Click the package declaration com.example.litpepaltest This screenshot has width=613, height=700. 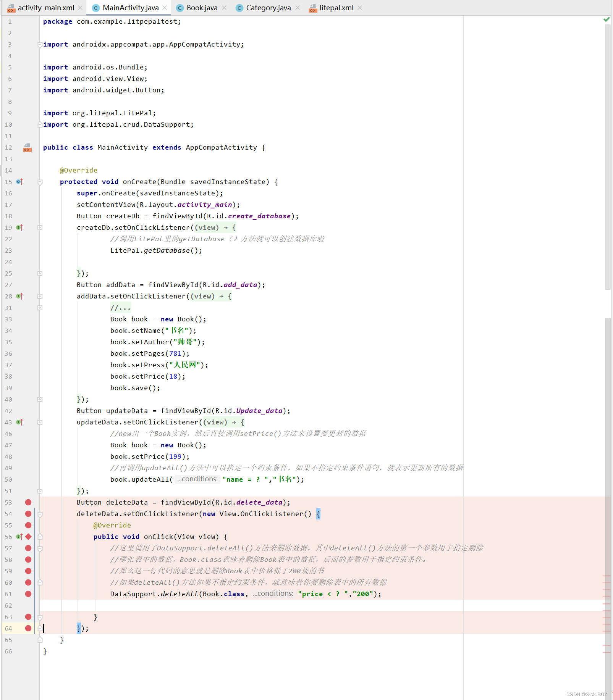[112, 21]
